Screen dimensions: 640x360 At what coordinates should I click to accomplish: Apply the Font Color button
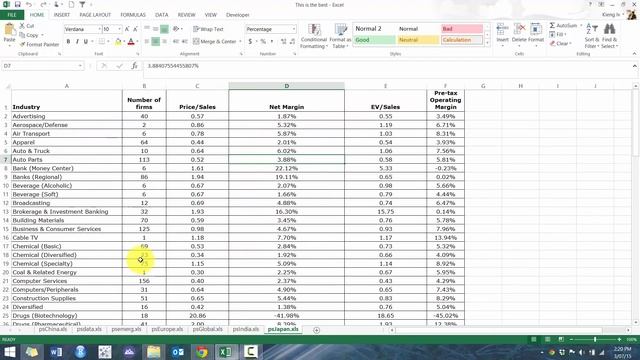click(131, 42)
